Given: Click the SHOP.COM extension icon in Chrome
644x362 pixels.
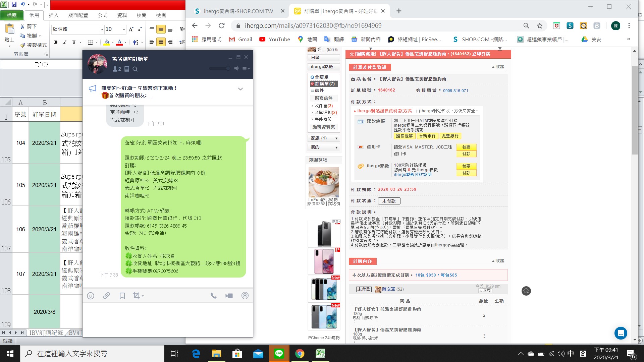Looking at the screenshot, I should [570, 26].
